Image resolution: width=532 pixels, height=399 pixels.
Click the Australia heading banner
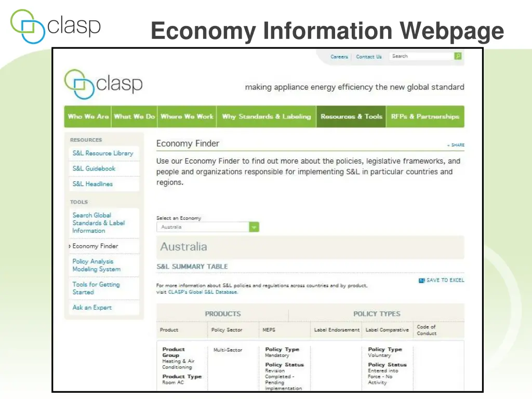(x=310, y=247)
